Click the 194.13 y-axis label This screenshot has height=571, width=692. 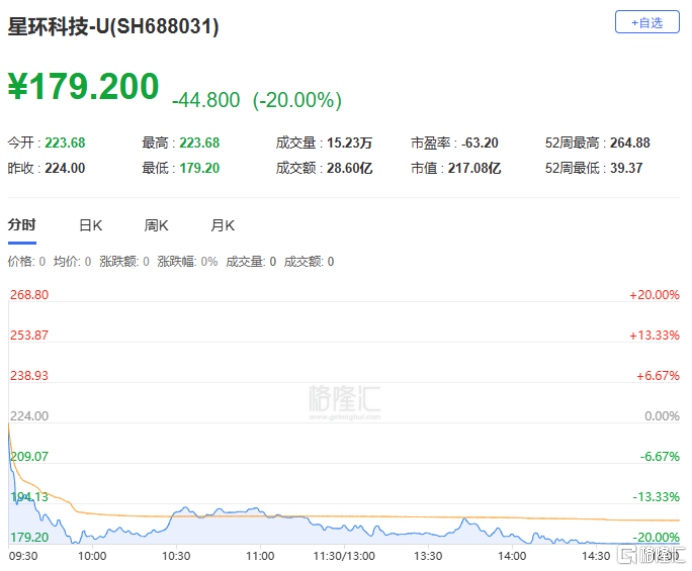click(29, 497)
